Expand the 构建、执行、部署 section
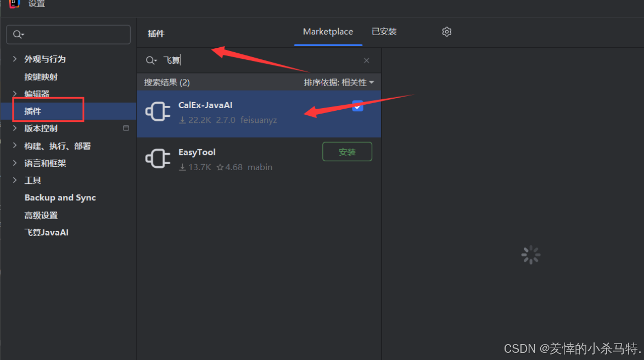 [15, 145]
